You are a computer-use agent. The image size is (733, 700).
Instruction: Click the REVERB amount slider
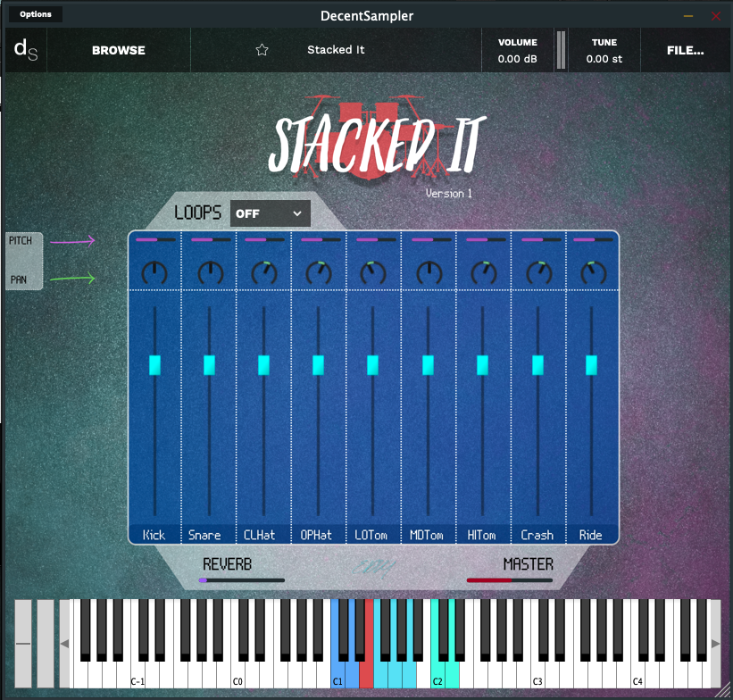pos(242,580)
